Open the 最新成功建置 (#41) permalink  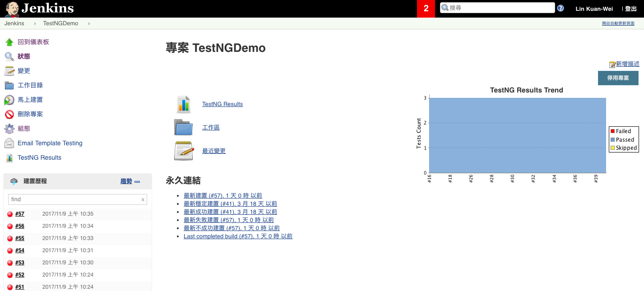coord(230,212)
